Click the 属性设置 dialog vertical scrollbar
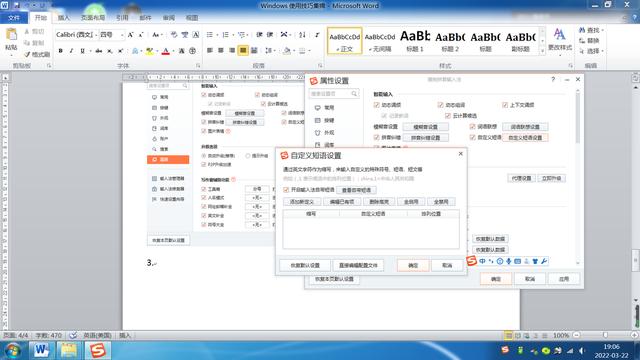This screenshot has width=640, height=360. click(578, 118)
